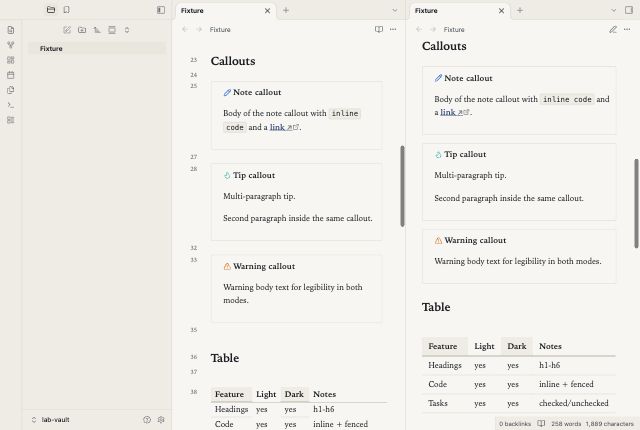Click the Notes header in left pane table

[324, 395]
